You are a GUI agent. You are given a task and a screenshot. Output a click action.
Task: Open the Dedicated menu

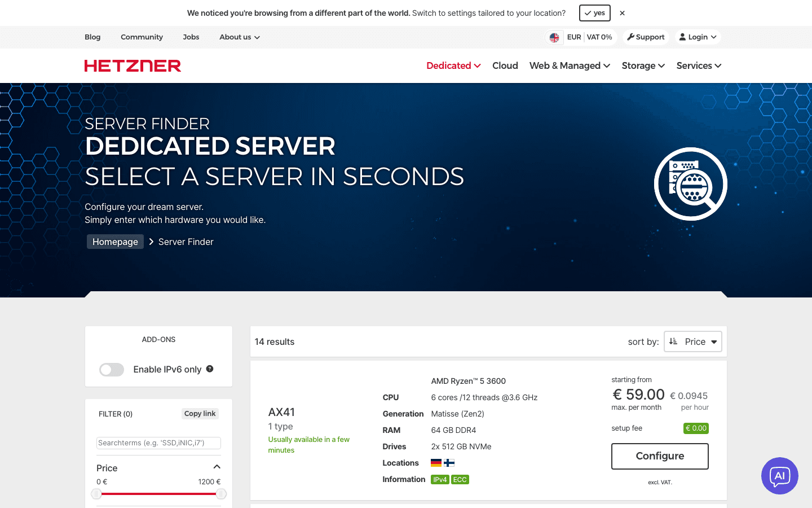coord(453,65)
